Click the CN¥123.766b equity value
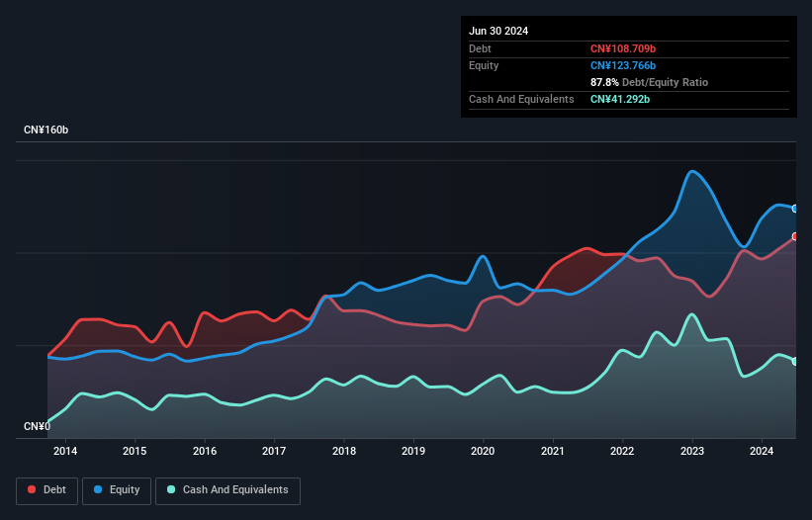Screen dimensions: 812x520 [x=623, y=65]
